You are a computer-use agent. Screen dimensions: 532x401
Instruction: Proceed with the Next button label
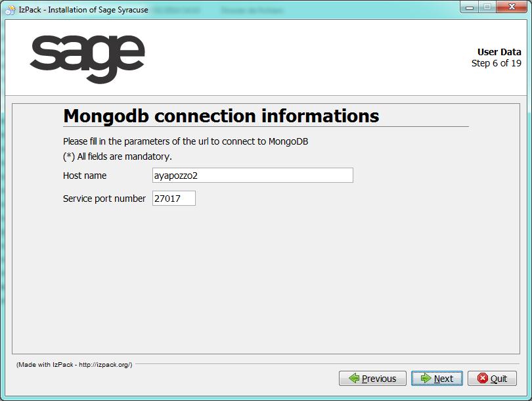point(443,379)
